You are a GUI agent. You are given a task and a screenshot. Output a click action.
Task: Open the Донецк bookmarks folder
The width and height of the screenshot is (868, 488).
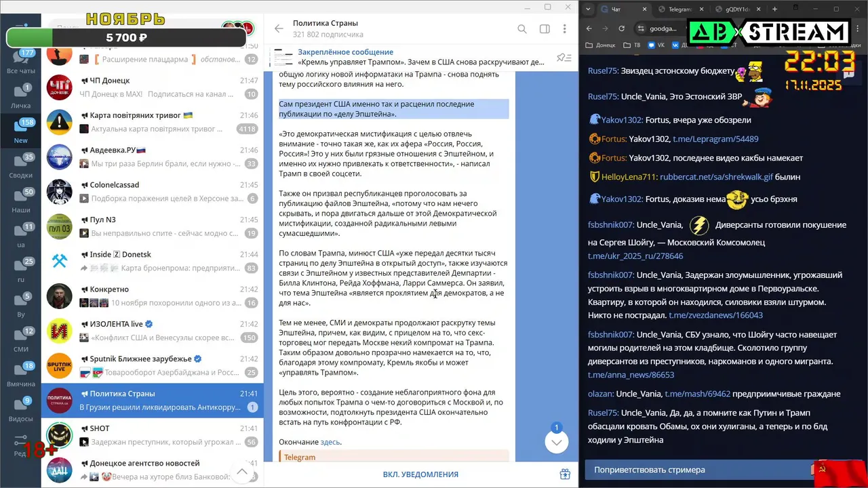600,45
